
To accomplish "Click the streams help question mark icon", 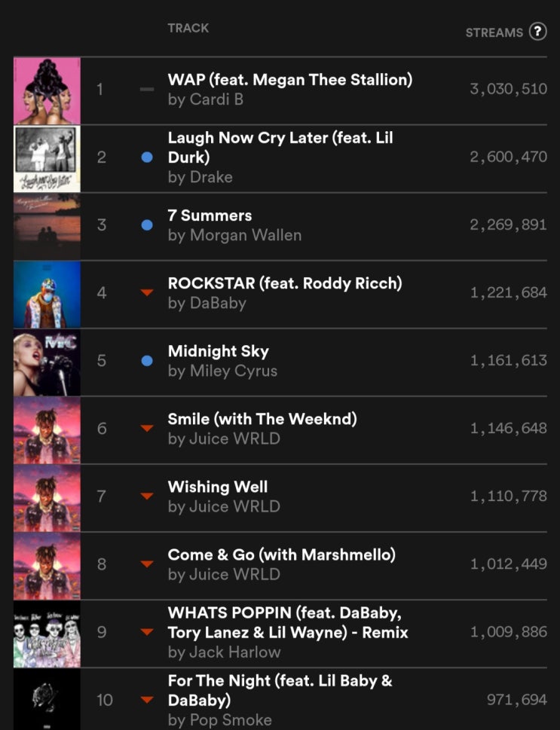I will tap(537, 32).
